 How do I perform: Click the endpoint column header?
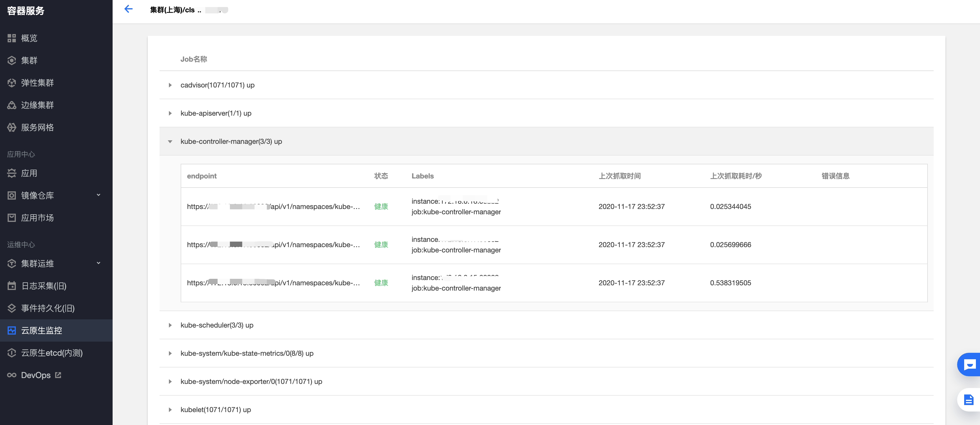(x=202, y=176)
